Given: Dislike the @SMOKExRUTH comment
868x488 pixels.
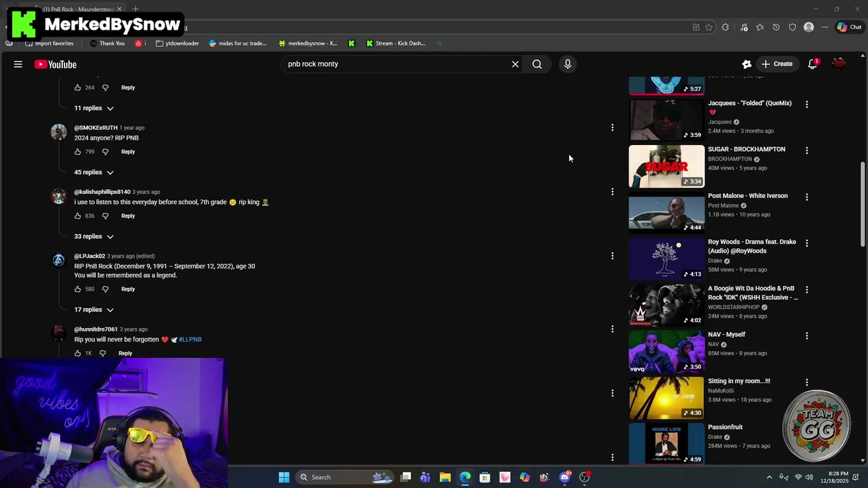Looking at the screenshot, I should (105, 152).
